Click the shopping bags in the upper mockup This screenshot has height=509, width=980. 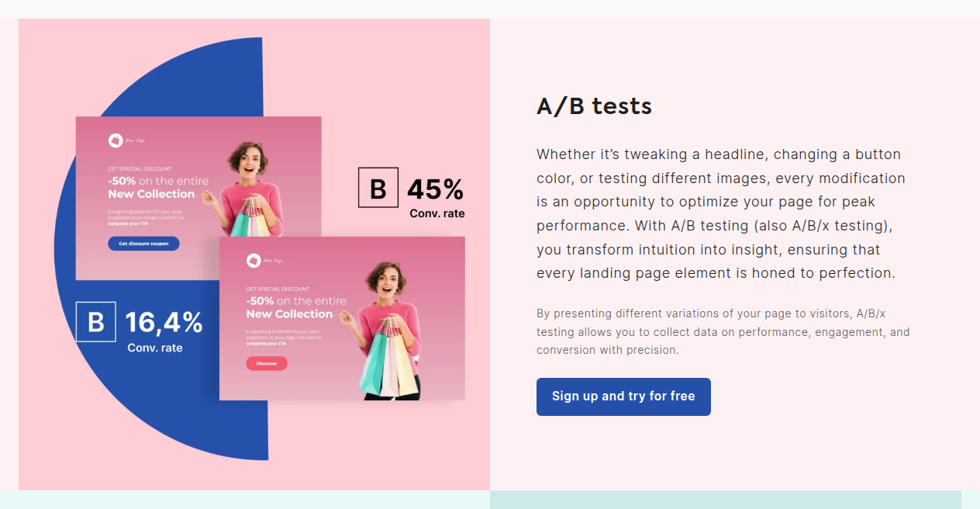pos(250,216)
